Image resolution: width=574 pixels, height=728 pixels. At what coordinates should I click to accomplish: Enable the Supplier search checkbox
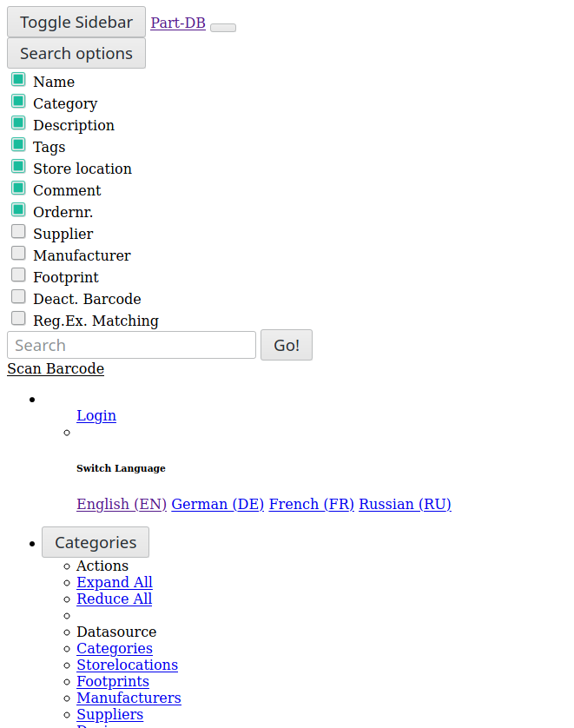[x=18, y=232]
